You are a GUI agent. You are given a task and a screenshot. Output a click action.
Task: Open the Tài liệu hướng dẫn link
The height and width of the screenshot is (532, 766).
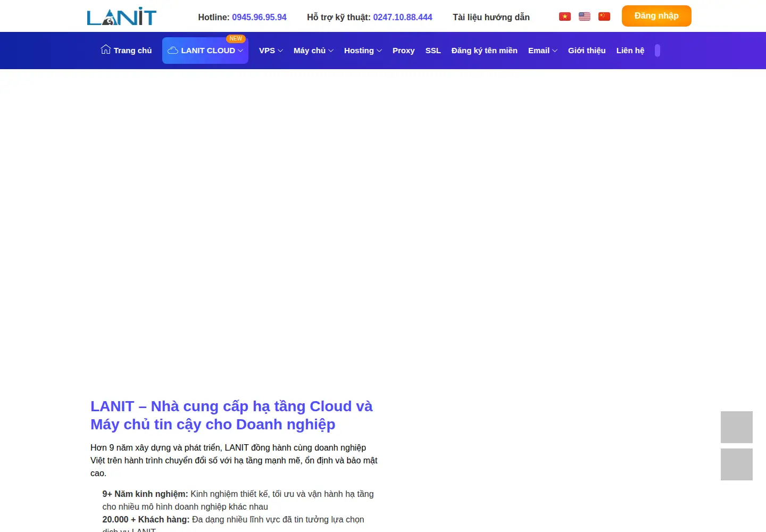[492, 17]
